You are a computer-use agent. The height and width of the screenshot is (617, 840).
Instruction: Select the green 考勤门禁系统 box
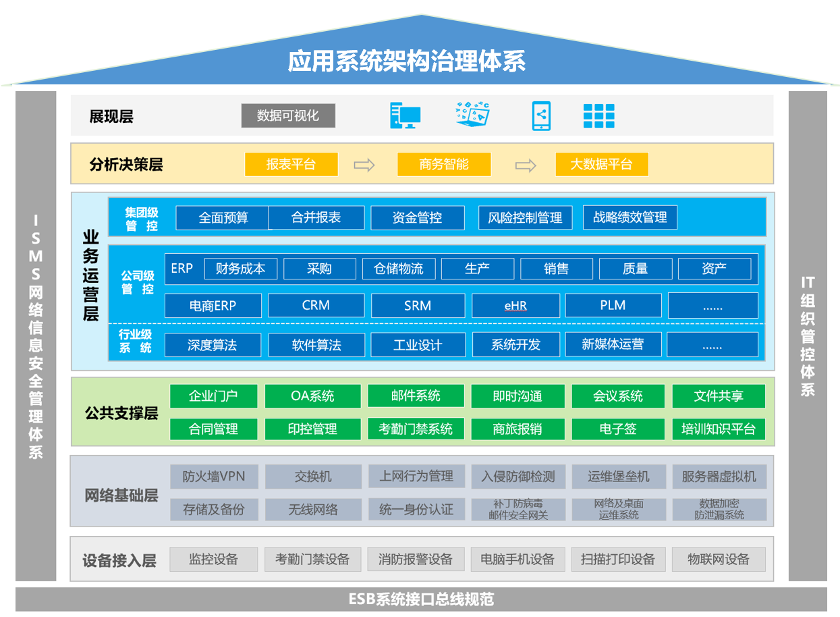pos(416,429)
